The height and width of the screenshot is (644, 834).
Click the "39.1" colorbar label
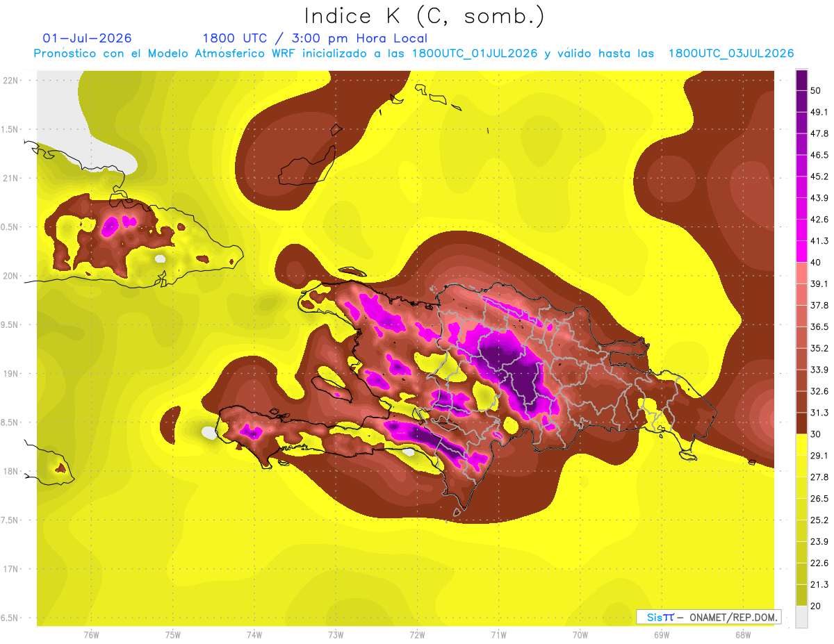pyautogui.click(x=819, y=283)
